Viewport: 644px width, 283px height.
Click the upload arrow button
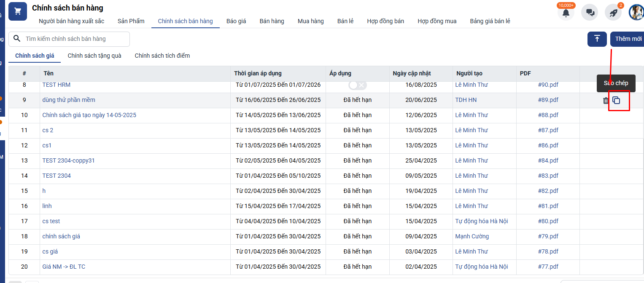pyautogui.click(x=597, y=39)
